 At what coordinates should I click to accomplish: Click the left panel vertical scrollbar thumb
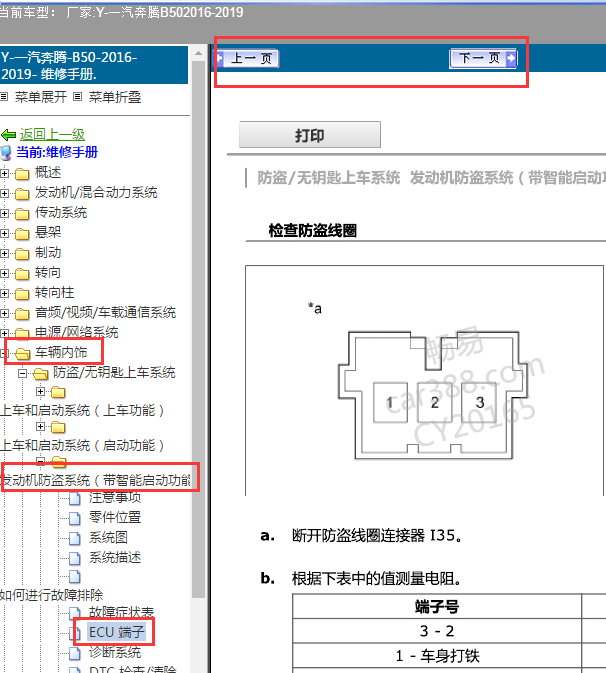[x=198, y=329]
